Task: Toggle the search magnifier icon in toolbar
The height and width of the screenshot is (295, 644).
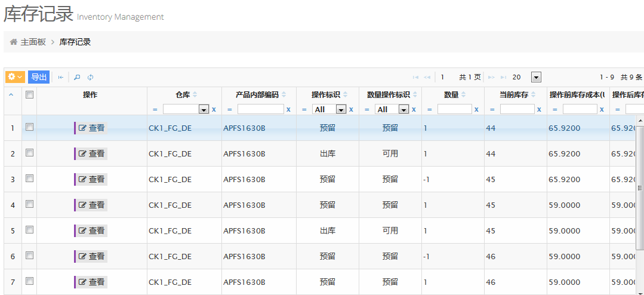Action: click(77, 77)
